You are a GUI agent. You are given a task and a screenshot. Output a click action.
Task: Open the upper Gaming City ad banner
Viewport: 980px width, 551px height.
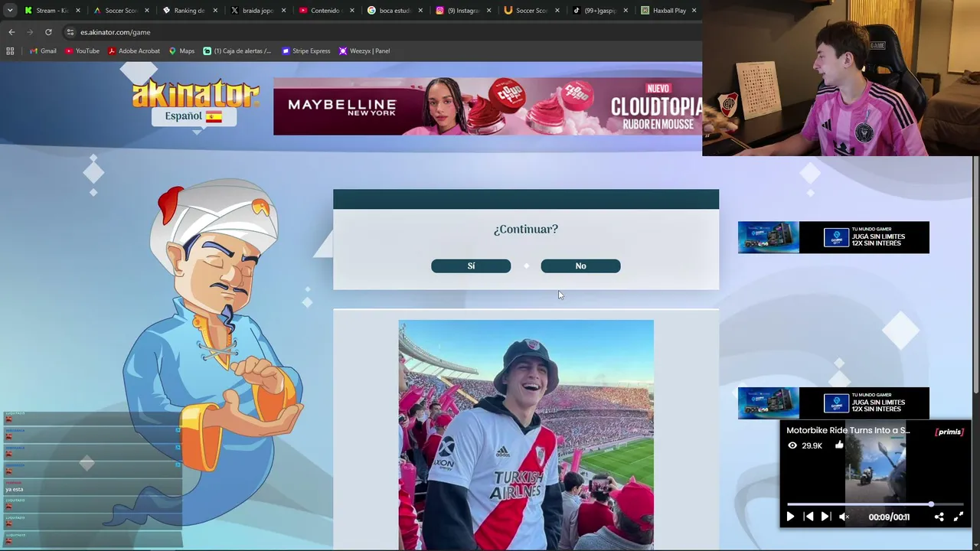point(833,237)
